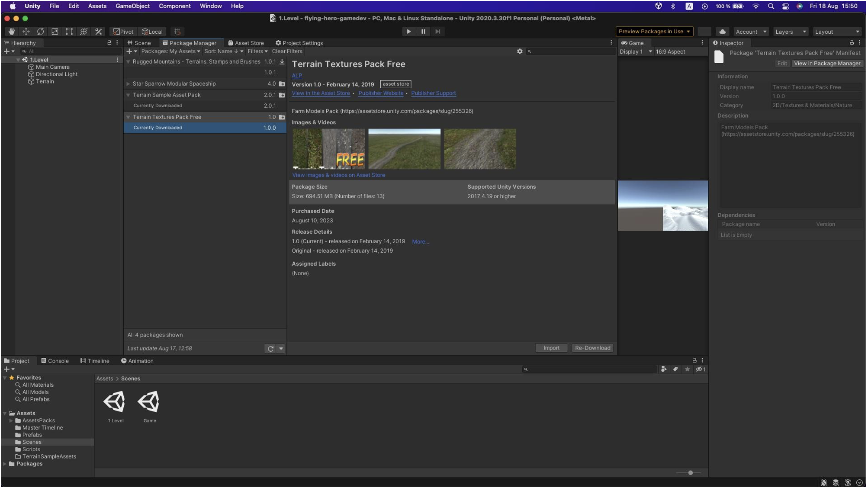Open Filters dropdown
Viewport: 868px width, 488px height.
tap(257, 51)
